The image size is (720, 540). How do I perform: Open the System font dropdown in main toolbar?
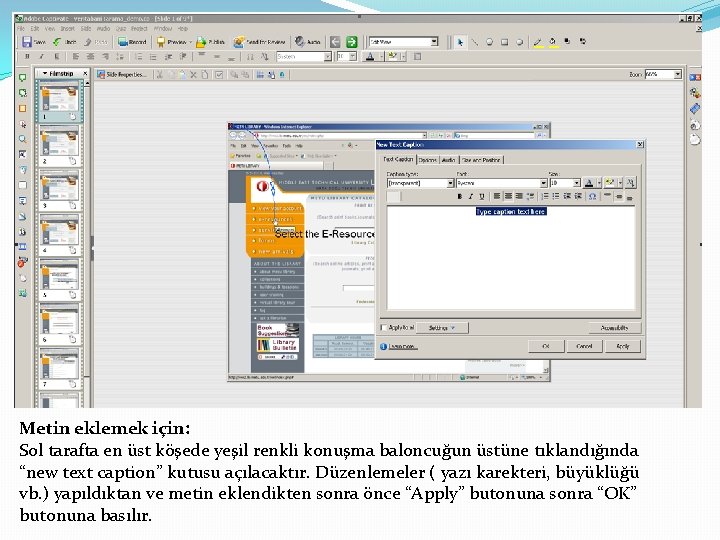tap(327, 56)
